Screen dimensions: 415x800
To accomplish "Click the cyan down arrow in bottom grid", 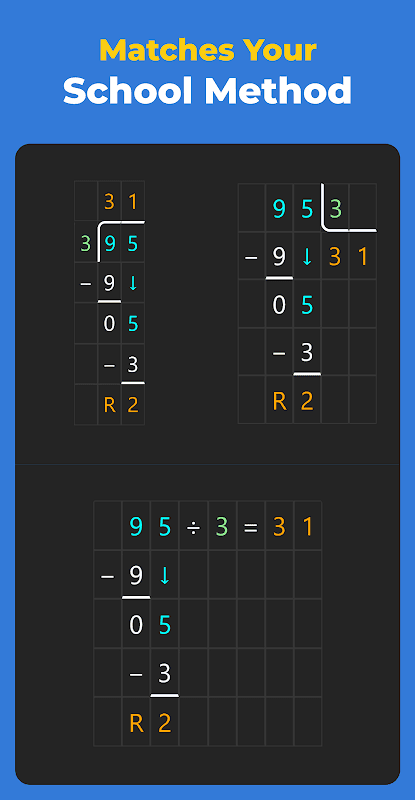I will pyautogui.click(x=164, y=575).
